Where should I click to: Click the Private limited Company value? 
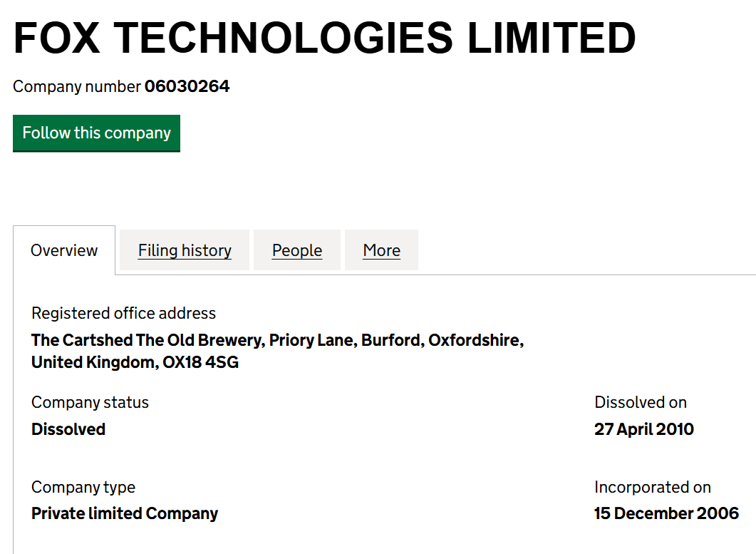(125, 513)
